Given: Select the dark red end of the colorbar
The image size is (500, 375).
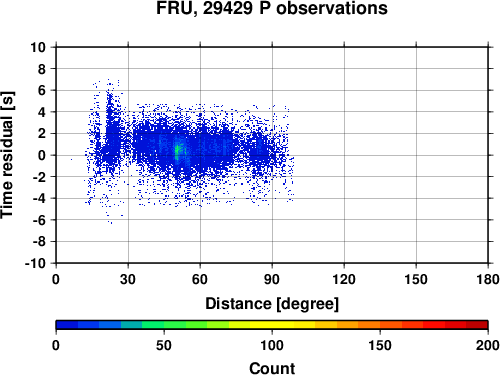Looking at the screenshot, I should tap(477, 324).
